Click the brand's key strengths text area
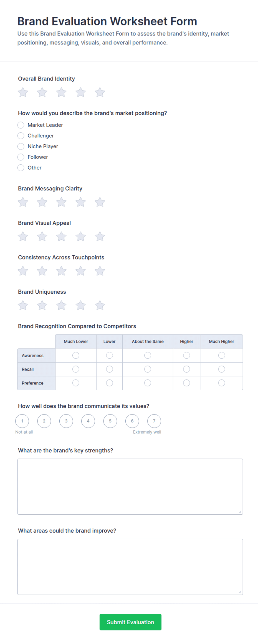The height and width of the screenshot is (644, 258). [x=130, y=487]
